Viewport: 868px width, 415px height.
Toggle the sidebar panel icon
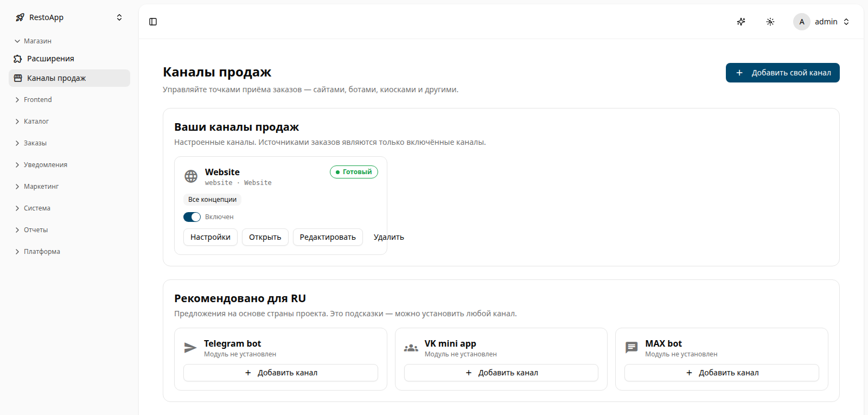pyautogui.click(x=153, y=22)
